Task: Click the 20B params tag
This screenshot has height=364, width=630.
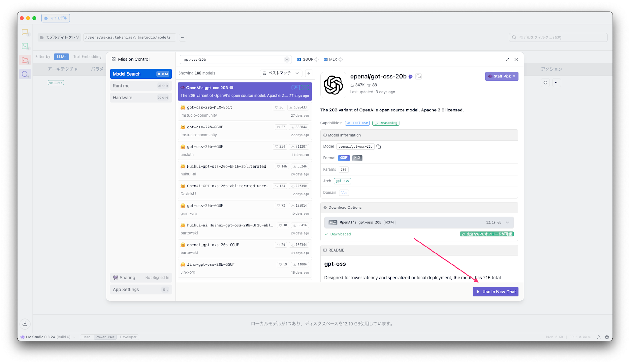Action: [343, 170]
